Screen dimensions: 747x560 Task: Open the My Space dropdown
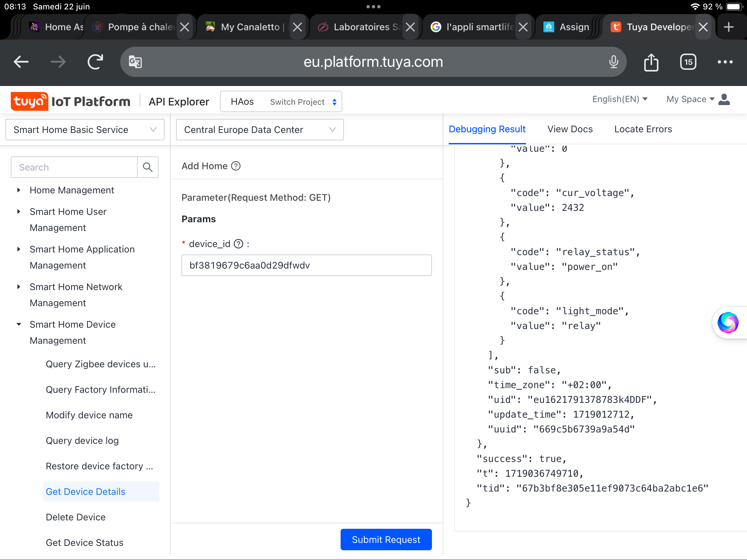tap(690, 99)
